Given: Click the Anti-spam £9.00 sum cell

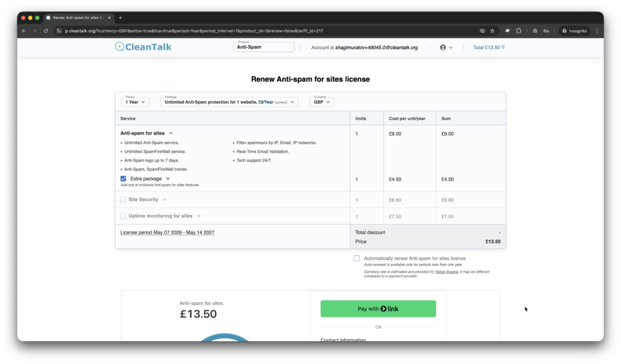Looking at the screenshot, I should (448, 134).
